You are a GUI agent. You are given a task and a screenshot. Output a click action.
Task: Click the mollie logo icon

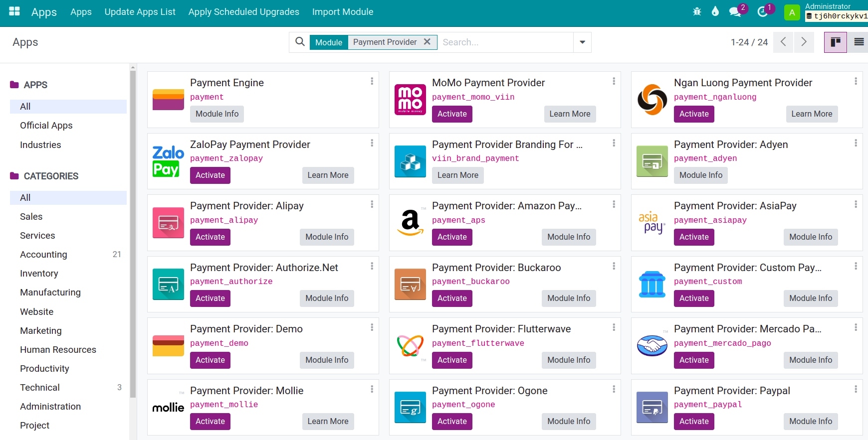(168, 408)
